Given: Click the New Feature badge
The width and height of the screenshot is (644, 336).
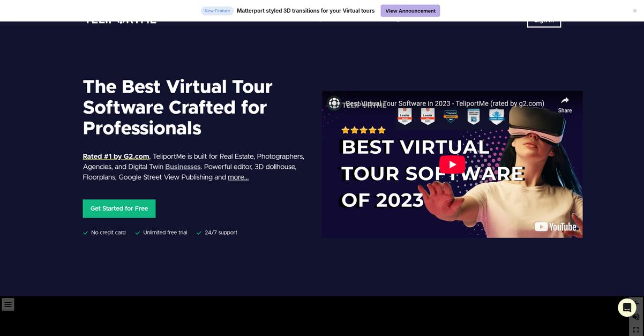Looking at the screenshot, I should 217,11.
